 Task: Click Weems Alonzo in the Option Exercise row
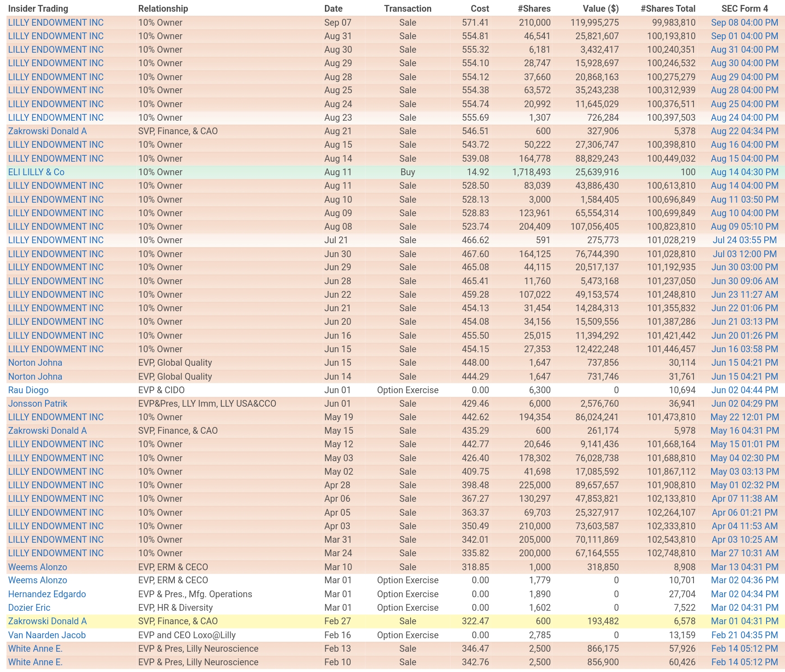click(x=38, y=580)
